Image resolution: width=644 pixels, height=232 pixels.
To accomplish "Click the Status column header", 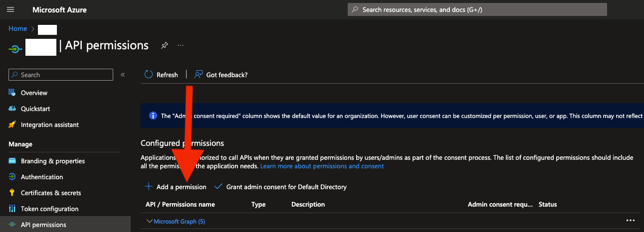I will click(548, 204).
